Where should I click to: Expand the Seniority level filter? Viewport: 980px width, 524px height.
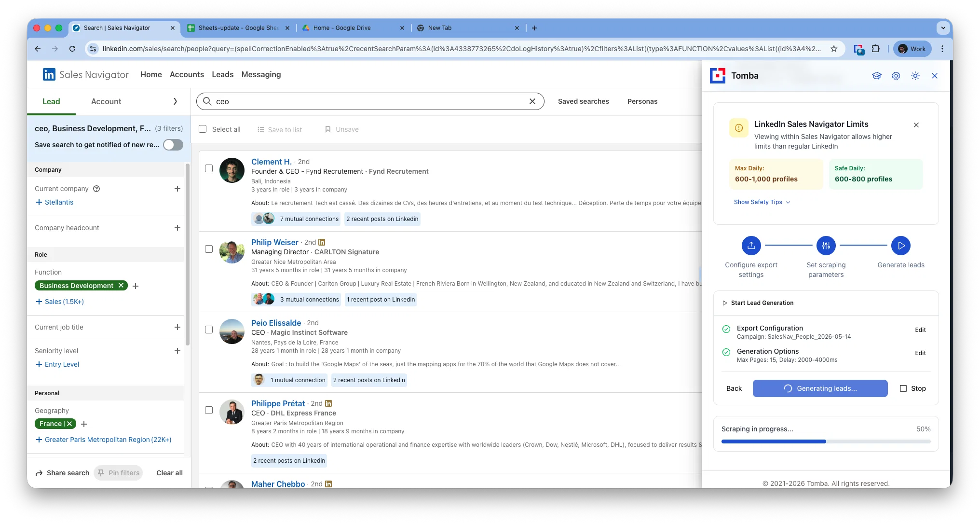tap(177, 351)
